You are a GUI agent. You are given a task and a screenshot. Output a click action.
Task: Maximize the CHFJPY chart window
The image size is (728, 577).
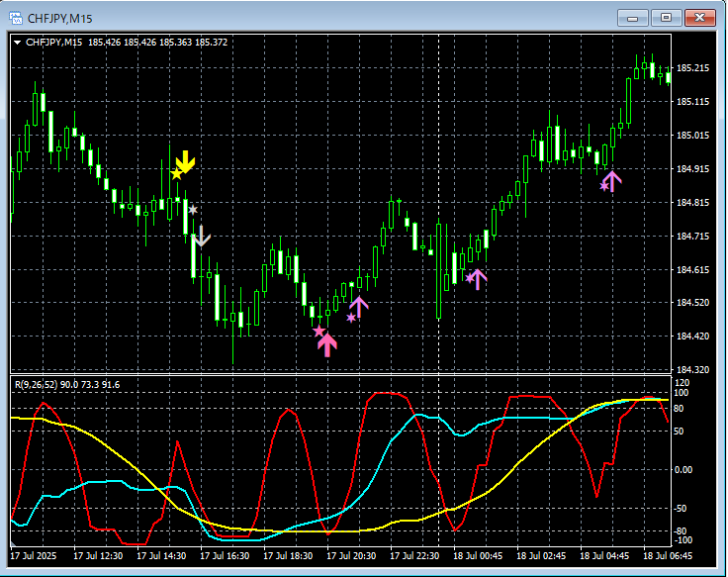pyautogui.click(x=666, y=18)
